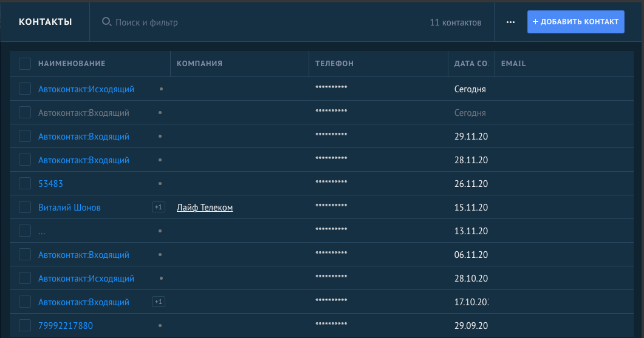Open contact 79992217880
Image resolution: width=644 pixels, height=338 pixels.
[66, 326]
